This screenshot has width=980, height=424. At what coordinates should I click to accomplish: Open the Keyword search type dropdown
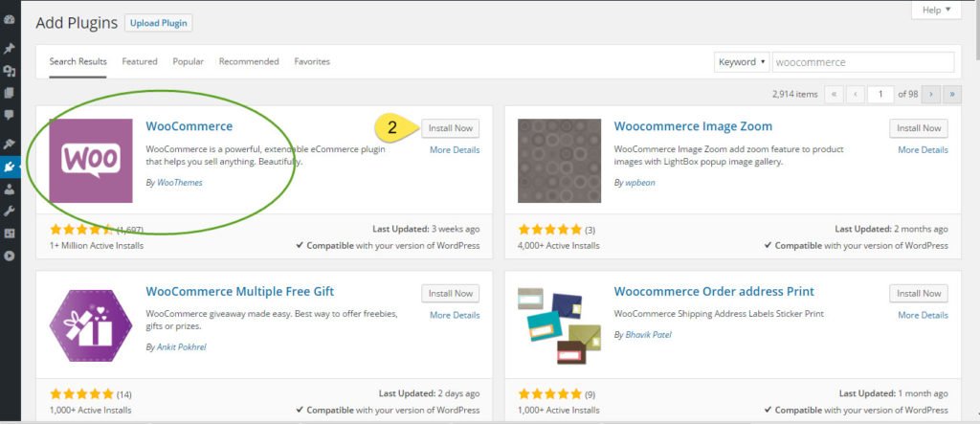pyautogui.click(x=742, y=62)
